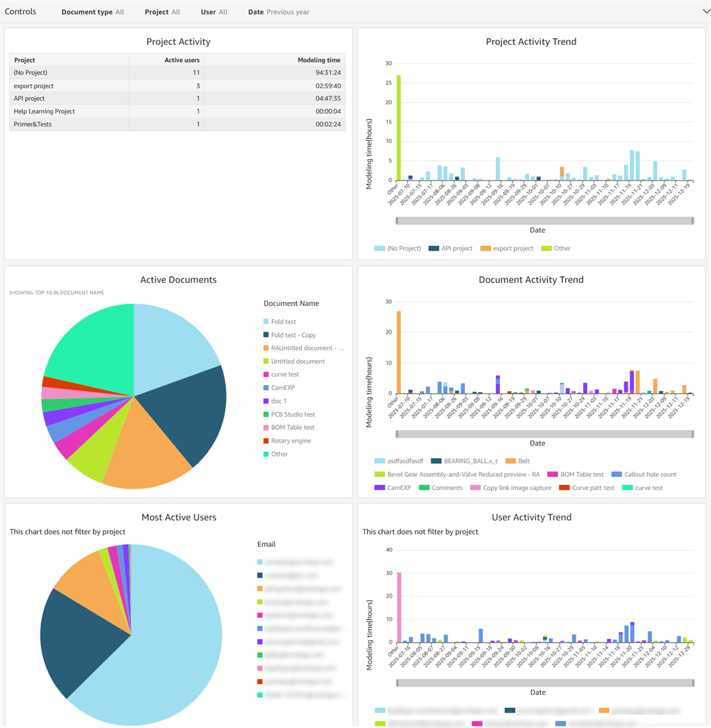The width and height of the screenshot is (711, 728).
Task: Select Other in Active Documents legend
Action: (276, 454)
